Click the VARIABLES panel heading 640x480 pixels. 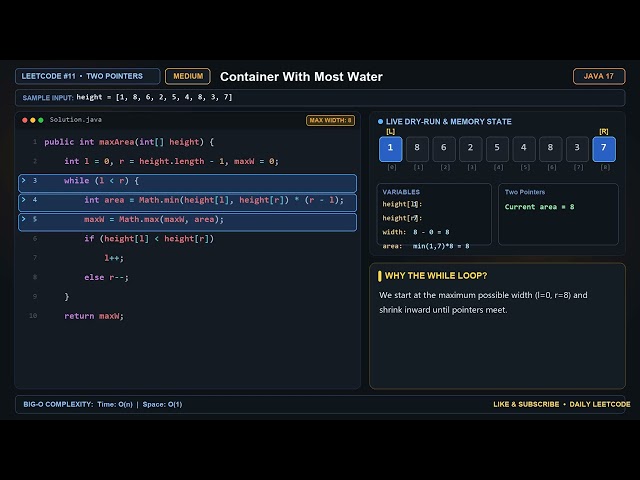401,192
